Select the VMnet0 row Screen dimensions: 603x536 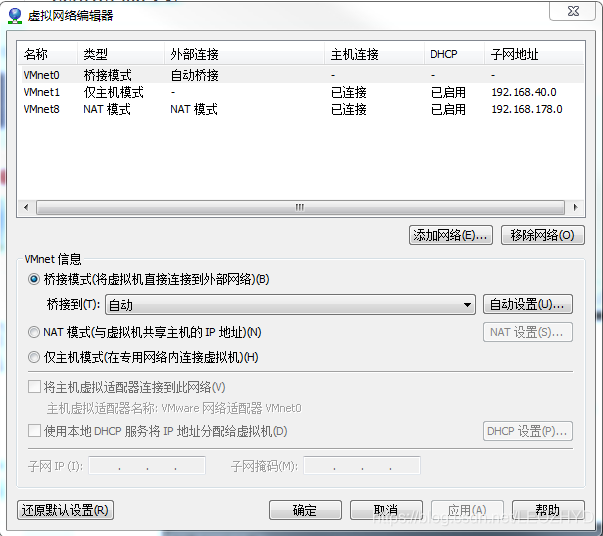301,75
